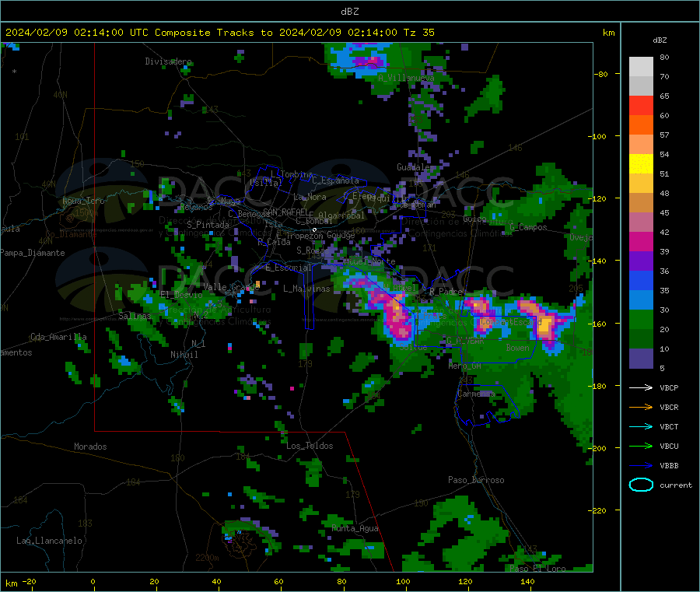Click the 100 km horizontal axis tick label
700x592 pixels.
tap(403, 582)
